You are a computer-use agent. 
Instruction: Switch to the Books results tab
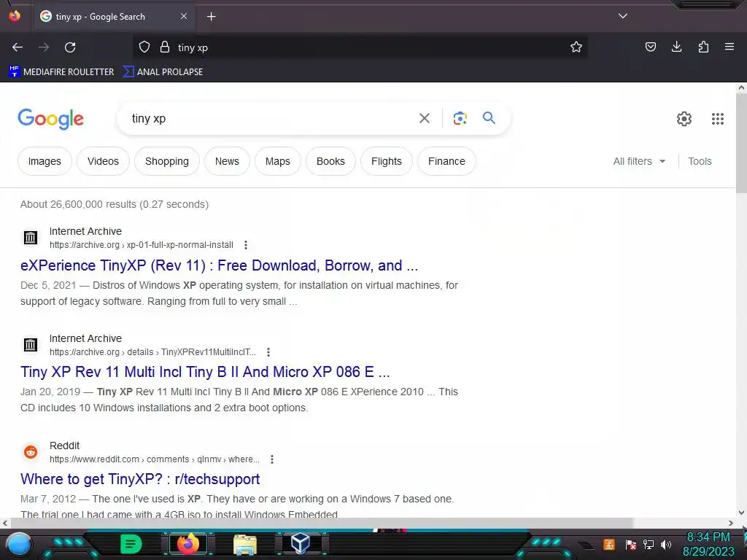coord(330,161)
